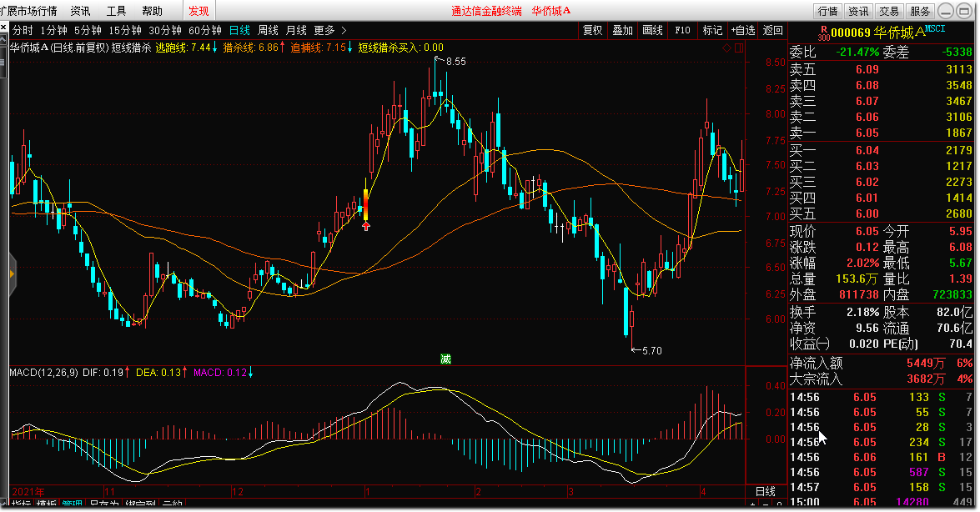This screenshot has height=512, width=980.
Task: Activate the 画线 drawing tool
Action: coord(652,30)
